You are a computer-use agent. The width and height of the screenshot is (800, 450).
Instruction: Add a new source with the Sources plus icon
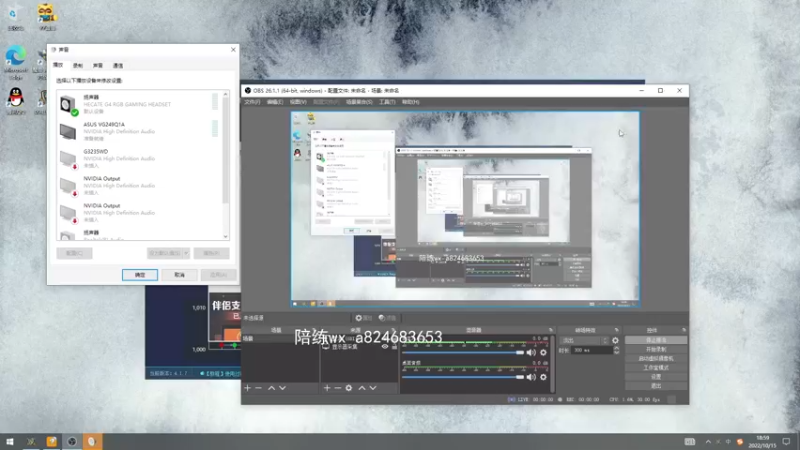pos(327,388)
